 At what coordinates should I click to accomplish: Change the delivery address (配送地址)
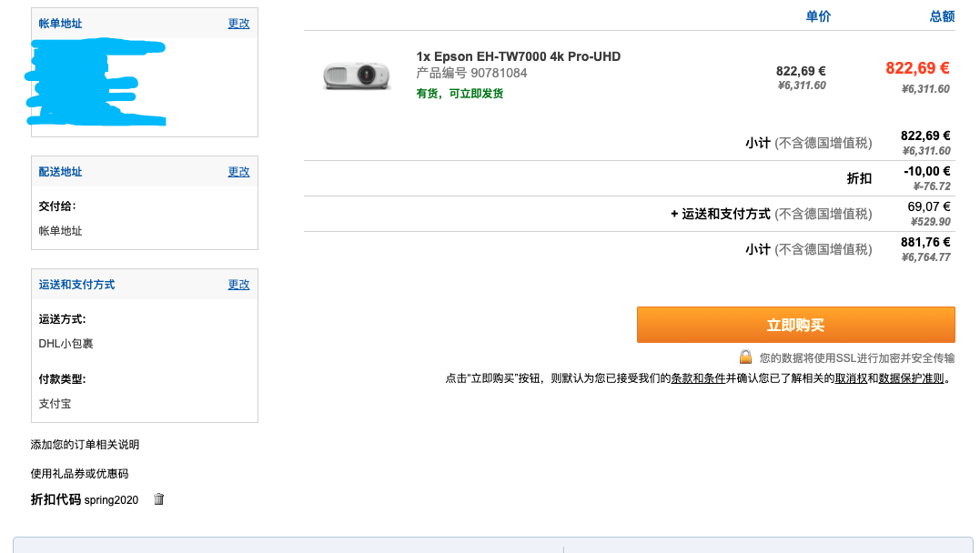point(238,171)
